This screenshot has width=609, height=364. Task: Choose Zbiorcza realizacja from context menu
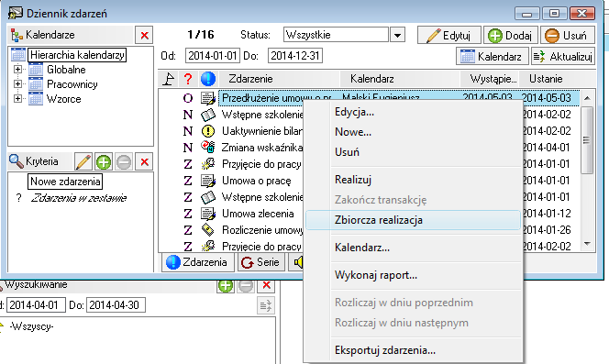point(414,220)
